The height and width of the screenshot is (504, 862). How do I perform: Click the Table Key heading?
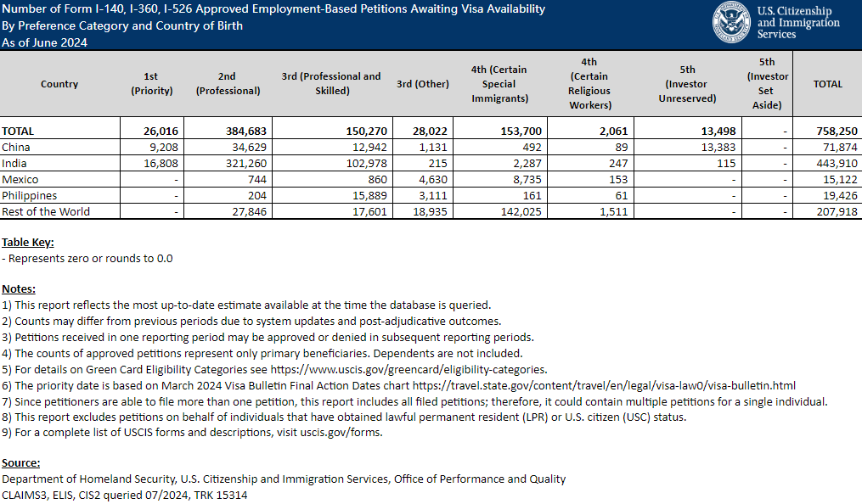coord(27,242)
